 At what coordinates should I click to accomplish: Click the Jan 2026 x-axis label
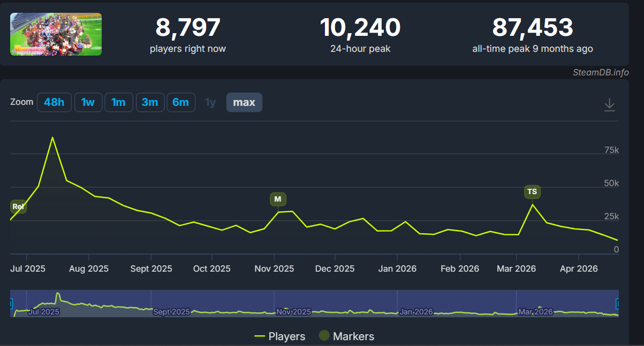coord(397,268)
